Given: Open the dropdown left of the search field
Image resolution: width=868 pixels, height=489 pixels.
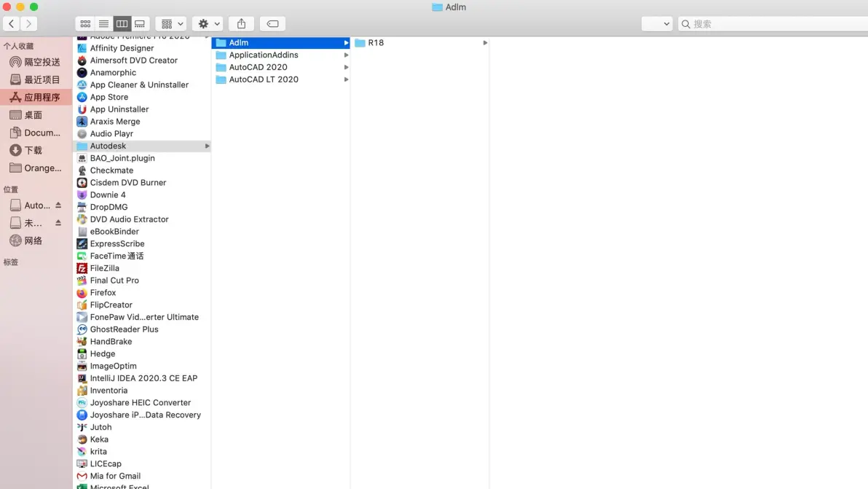Looking at the screenshot, I should point(657,24).
